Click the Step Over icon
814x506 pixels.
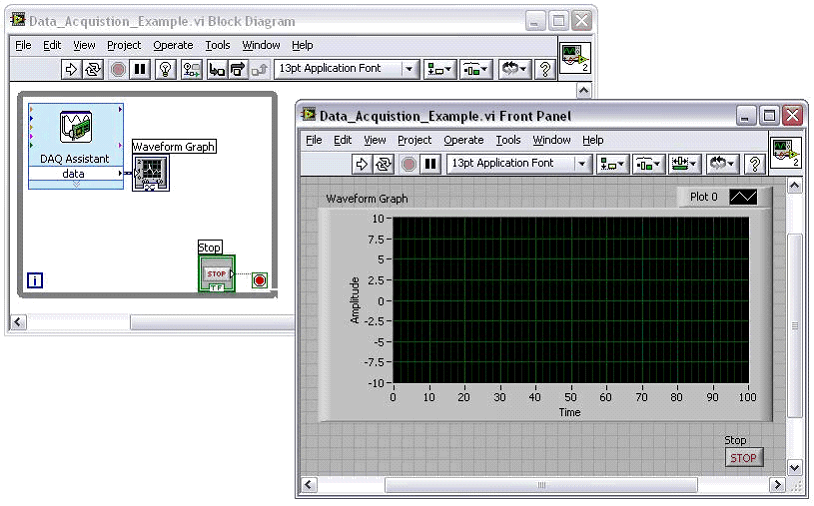pyautogui.click(x=238, y=69)
